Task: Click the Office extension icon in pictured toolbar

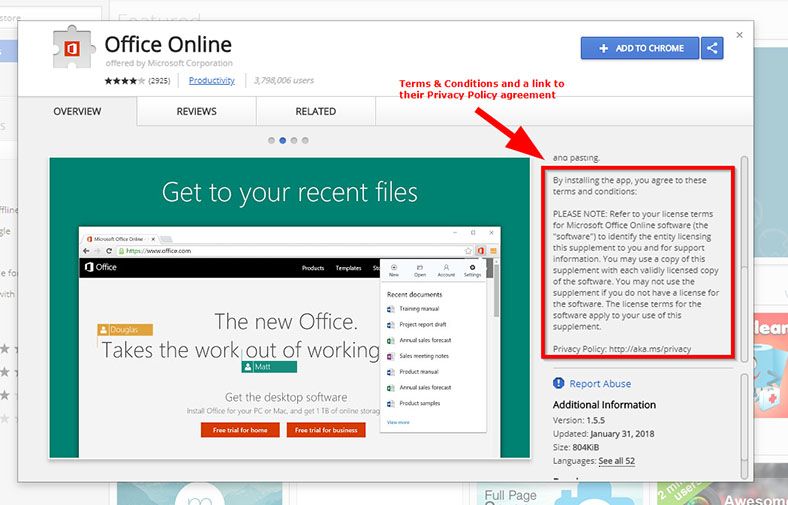Action: [481, 250]
